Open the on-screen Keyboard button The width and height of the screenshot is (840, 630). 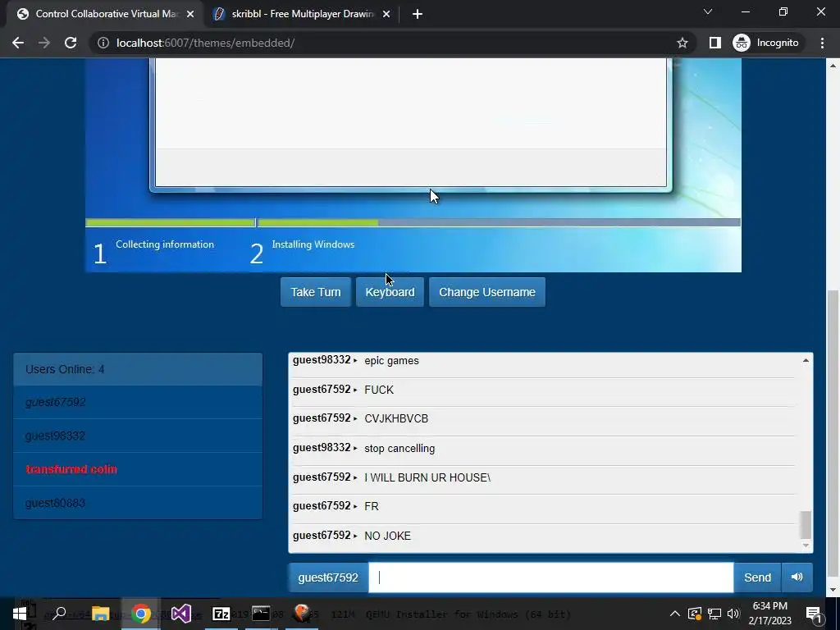(390, 292)
